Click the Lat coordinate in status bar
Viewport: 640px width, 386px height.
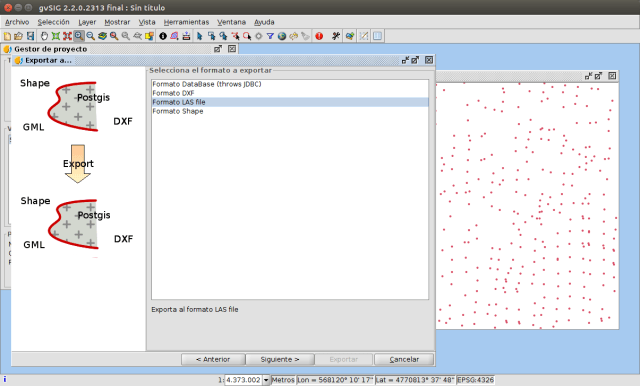[415, 380]
